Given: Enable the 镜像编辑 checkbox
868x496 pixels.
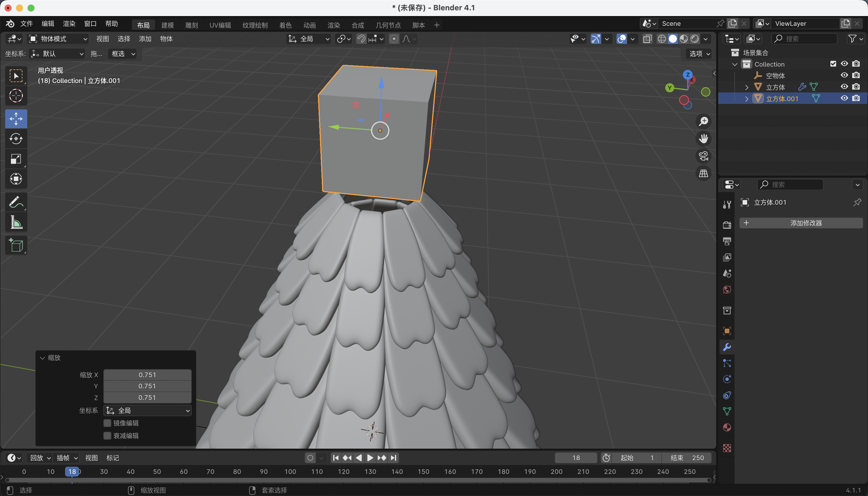Looking at the screenshot, I should (107, 423).
